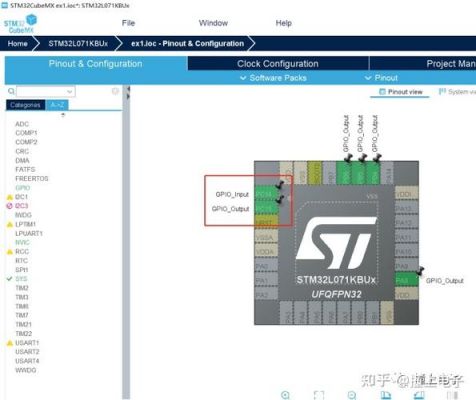Expand the Pinout dropdown menu

coord(381,78)
